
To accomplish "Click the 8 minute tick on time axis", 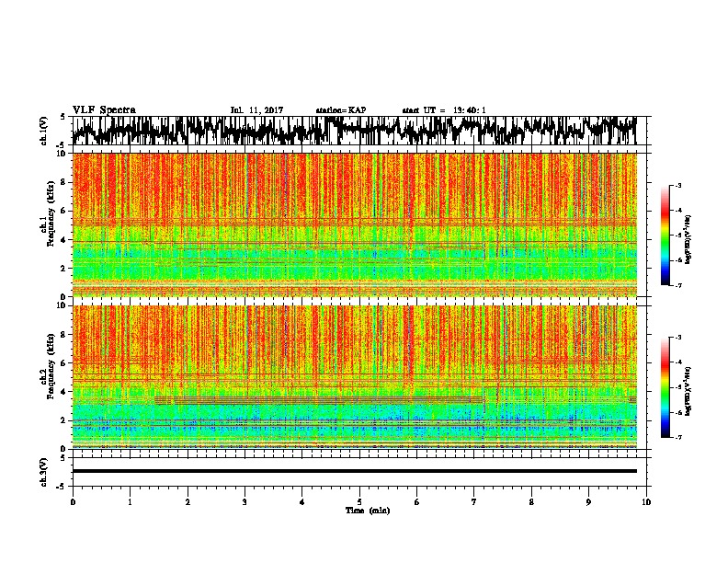I will click(x=531, y=502).
